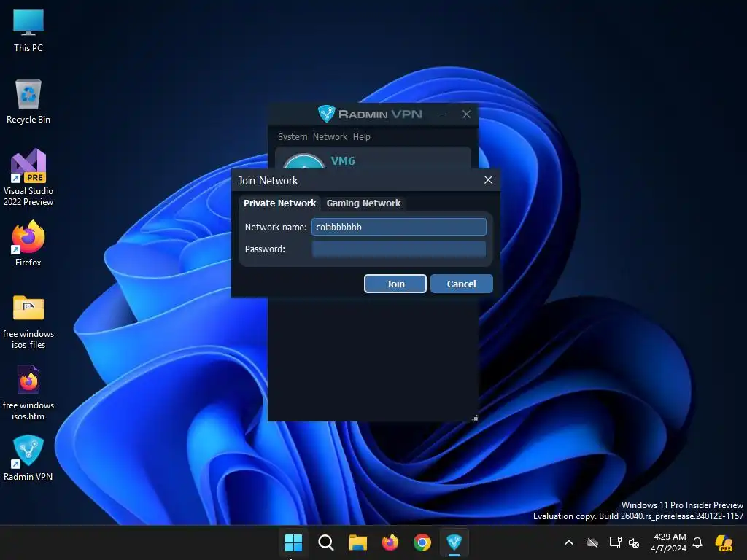Open File Explorer from taskbar

point(357,542)
